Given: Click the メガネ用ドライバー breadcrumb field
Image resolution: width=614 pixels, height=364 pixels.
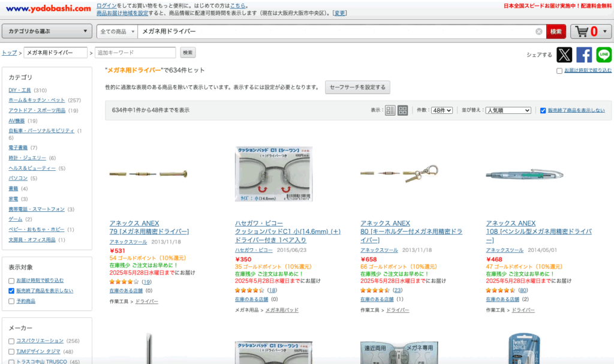Looking at the screenshot, I should (x=56, y=53).
